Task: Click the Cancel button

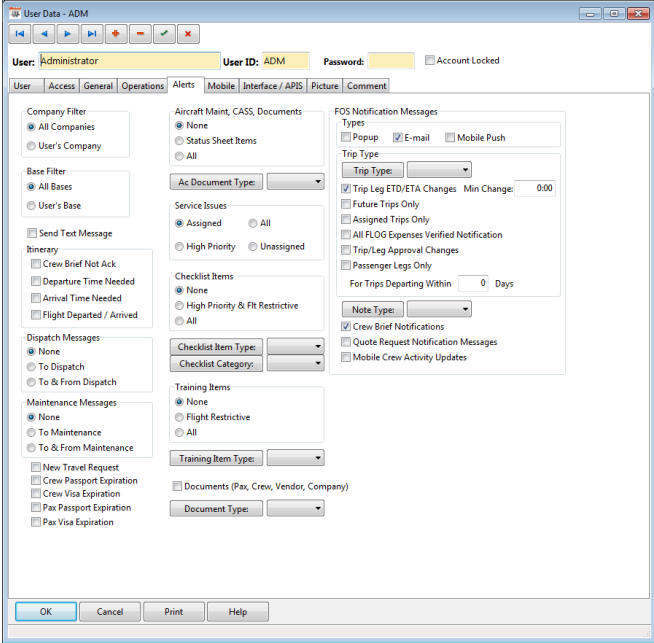Action: (110, 612)
